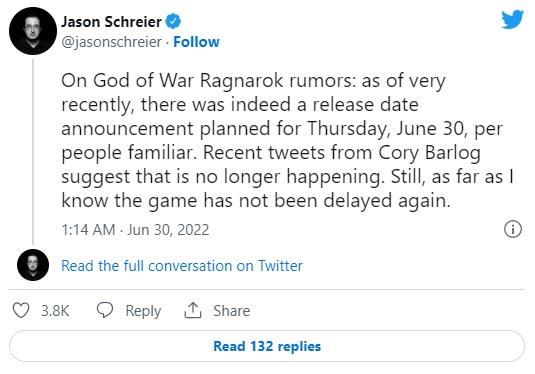Click the 3.8K likes count
This screenshot has width=535, height=374.
coord(55,311)
